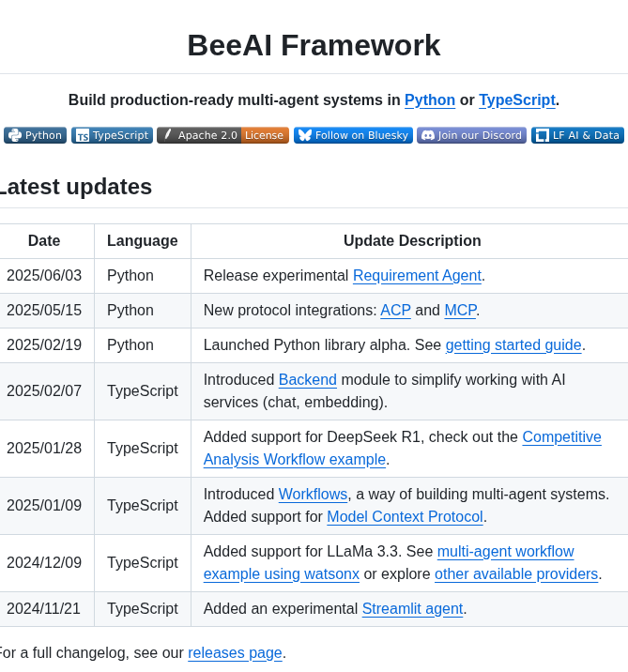Click the Join our Discord badge
The image size is (628, 672).
tap(471, 135)
